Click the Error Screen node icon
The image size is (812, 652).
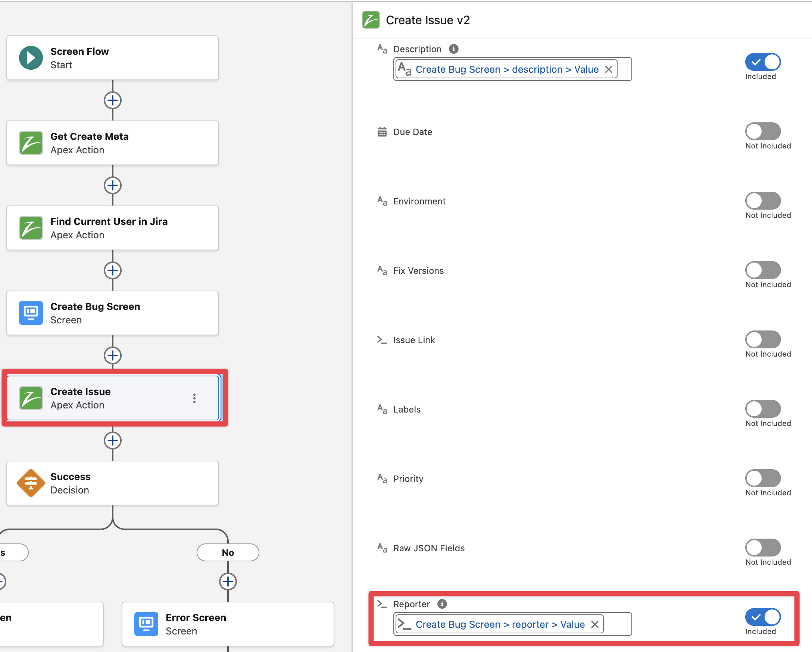click(x=146, y=624)
